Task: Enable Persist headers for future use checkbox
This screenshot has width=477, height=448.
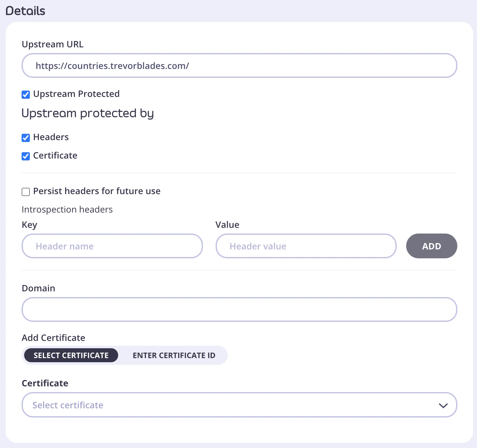Action: pyautogui.click(x=26, y=192)
